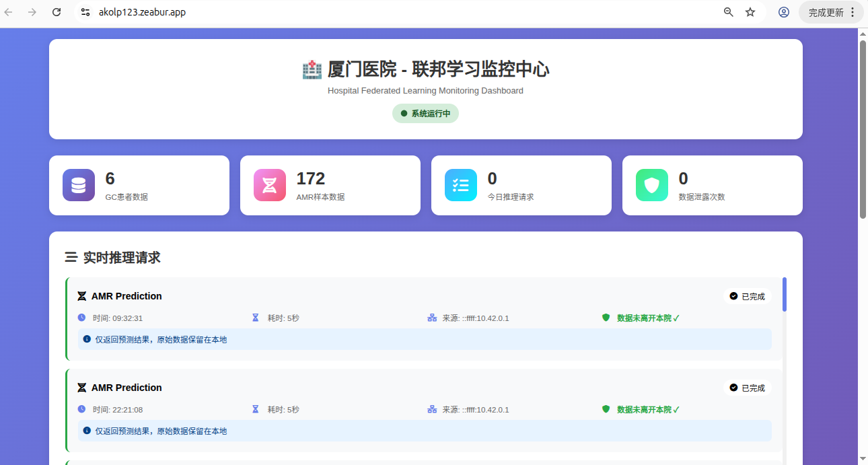Click the zoom magnifier icon in address bar

pyautogui.click(x=728, y=12)
